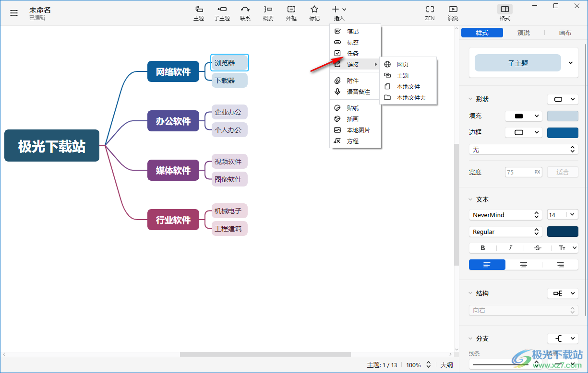Align text center
This screenshot has height=373, width=588.
tap(524, 265)
